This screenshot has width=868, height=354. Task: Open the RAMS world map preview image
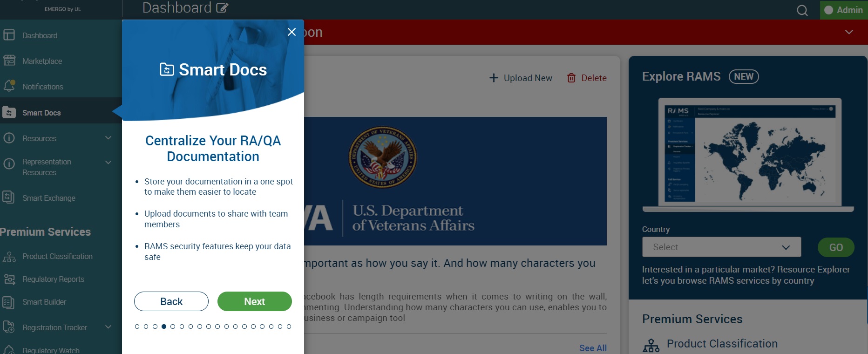tap(748, 155)
